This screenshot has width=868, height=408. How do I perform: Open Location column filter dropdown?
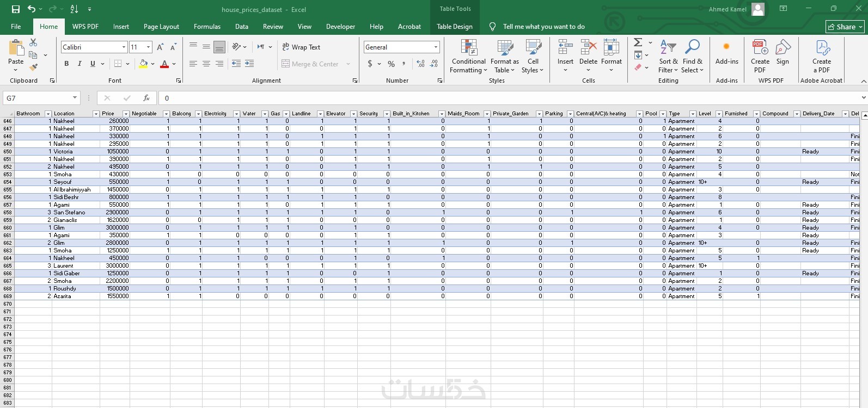click(x=96, y=114)
